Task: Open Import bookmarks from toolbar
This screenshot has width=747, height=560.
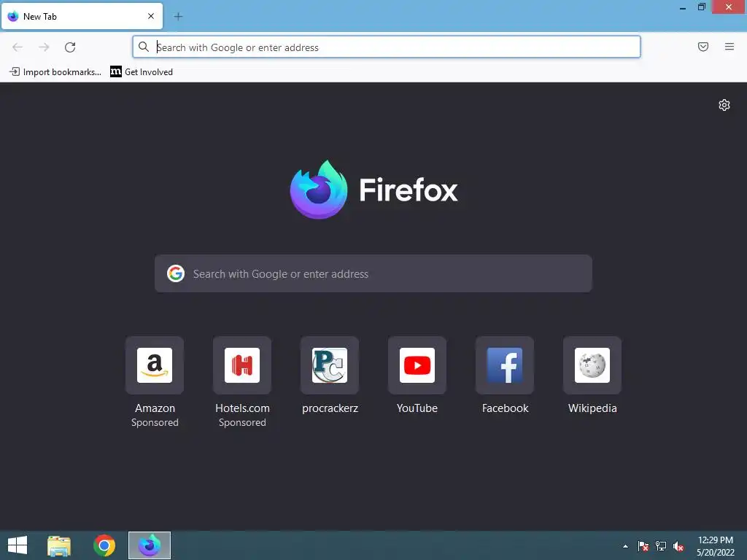Action: [55, 72]
